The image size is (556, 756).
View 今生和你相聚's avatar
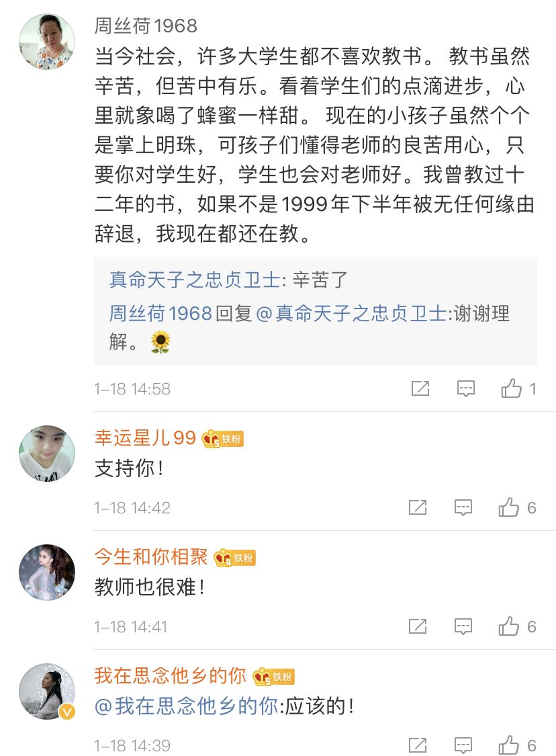click(x=46, y=572)
